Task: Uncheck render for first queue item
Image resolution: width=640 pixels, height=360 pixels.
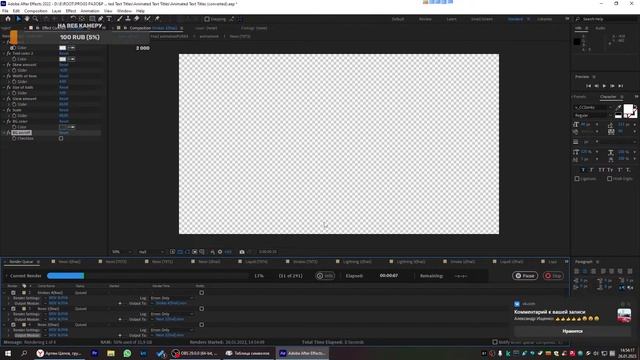Action: [13, 293]
